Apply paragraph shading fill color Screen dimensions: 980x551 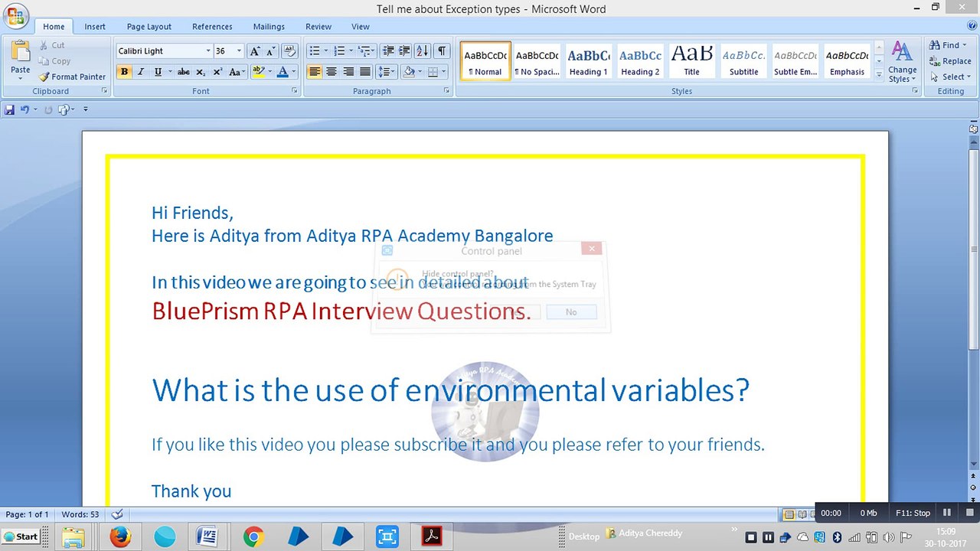tap(409, 72)
